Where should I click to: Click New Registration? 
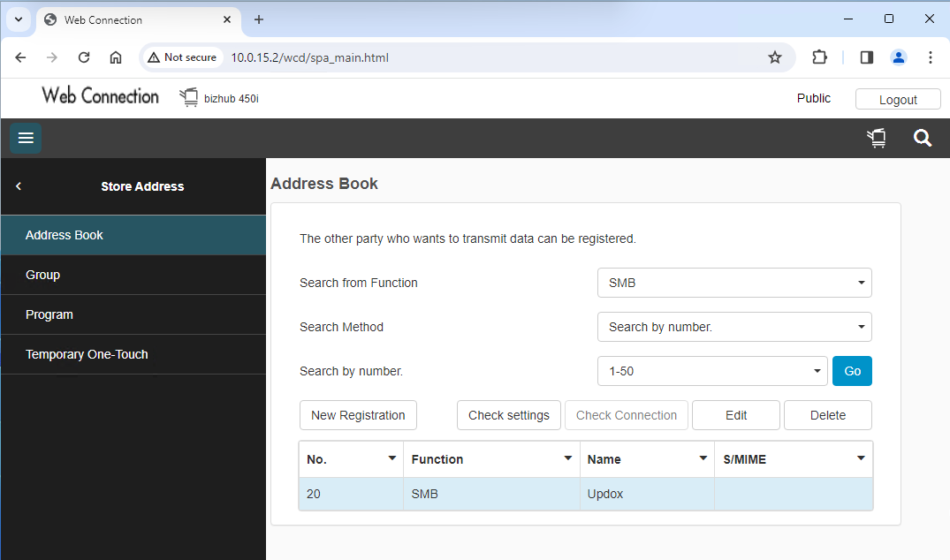click(358, 415)
